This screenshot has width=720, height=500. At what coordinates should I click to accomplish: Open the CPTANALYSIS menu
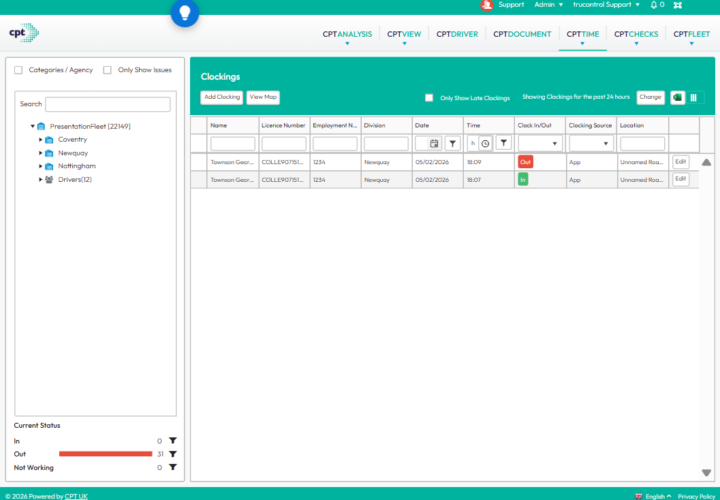pyautogui.click(x=347, y=35)
